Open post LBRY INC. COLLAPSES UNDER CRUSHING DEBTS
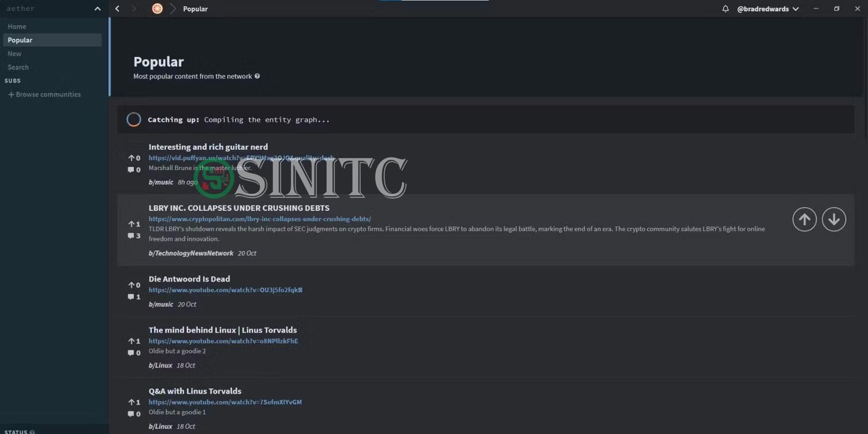Screen dimensions: 868x434 point(239,208)
